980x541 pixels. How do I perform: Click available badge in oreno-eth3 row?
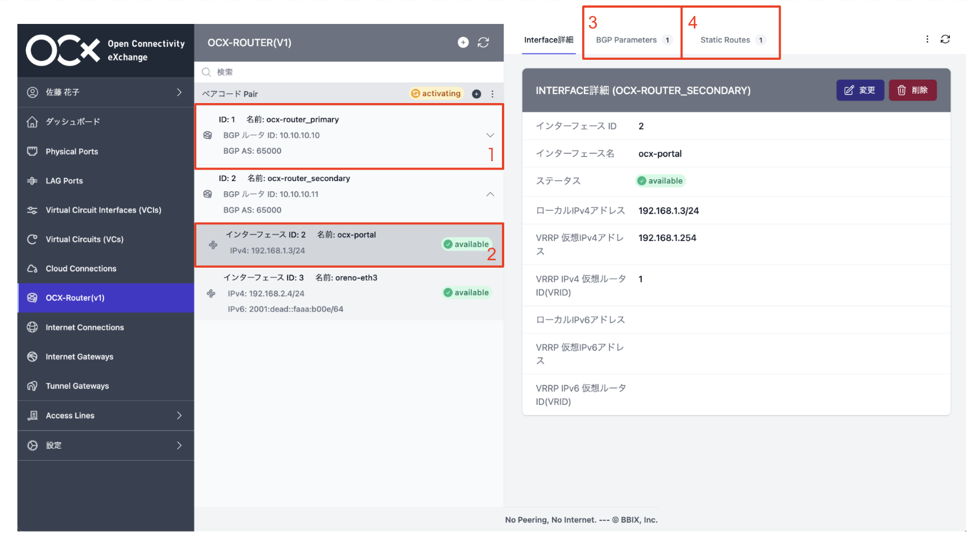coord(467,293)
